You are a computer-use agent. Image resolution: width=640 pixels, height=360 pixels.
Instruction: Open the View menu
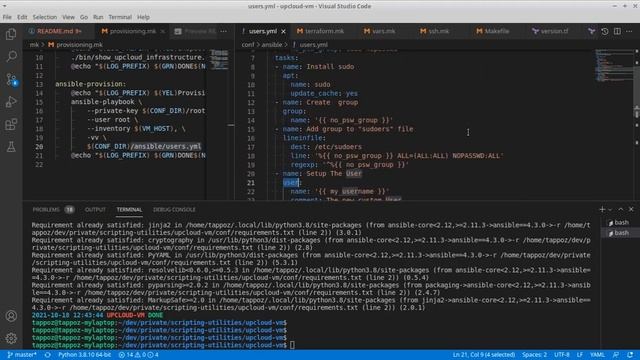point(68,17)
